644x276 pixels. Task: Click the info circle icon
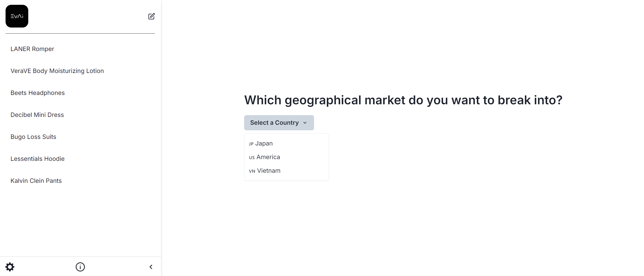coord(80,267)
